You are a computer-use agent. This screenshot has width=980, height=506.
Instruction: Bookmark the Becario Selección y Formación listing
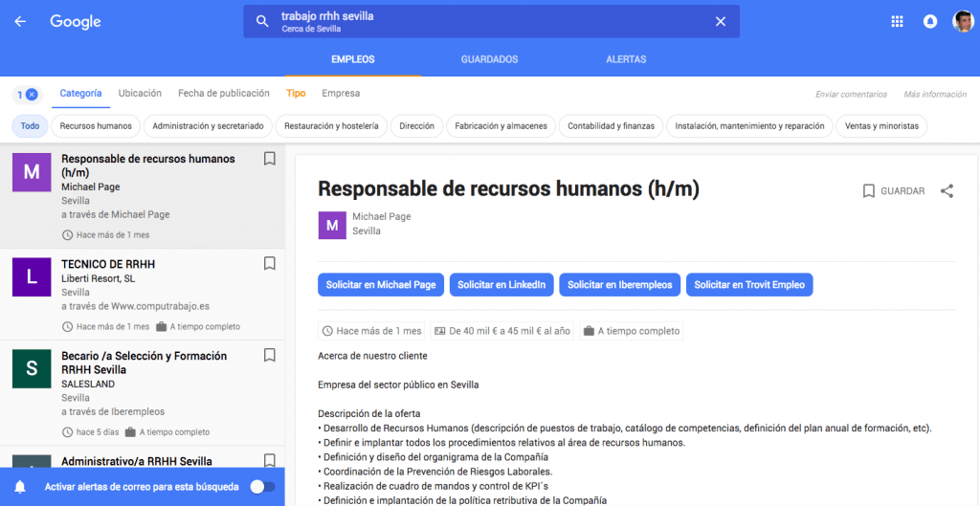coord(269,356)
